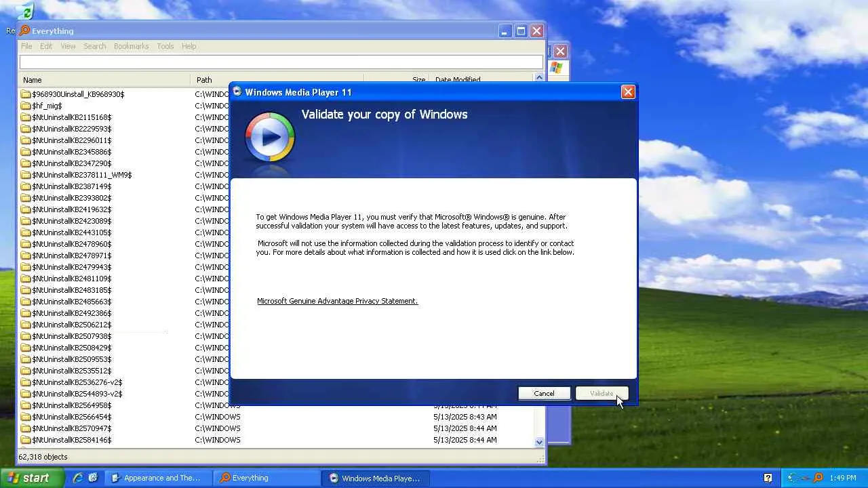Select the row named $NtUninstallKB2483185$

(x=71, y=290)
